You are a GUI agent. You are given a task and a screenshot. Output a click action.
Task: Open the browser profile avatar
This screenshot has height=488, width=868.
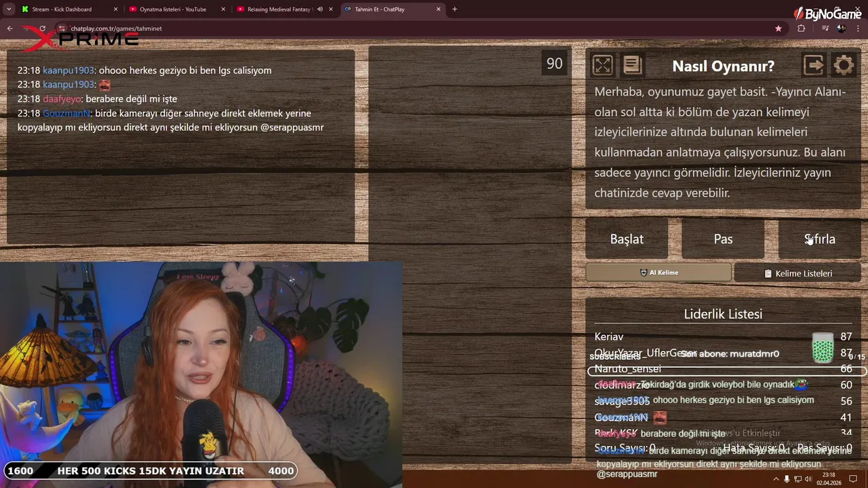(842, 28)
